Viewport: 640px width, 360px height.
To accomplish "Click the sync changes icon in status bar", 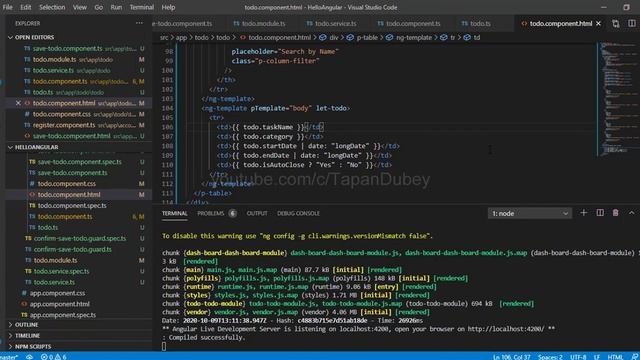I will (29, 357).
